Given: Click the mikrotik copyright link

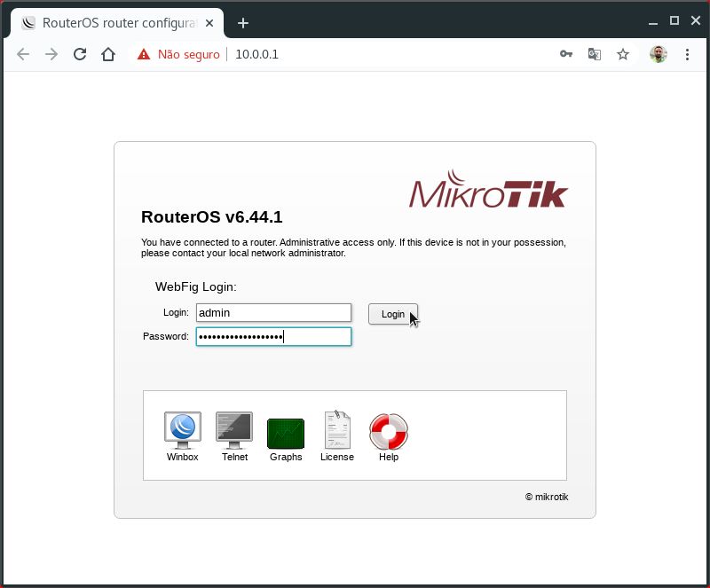Looking at the screenshot, I should 547,497.
